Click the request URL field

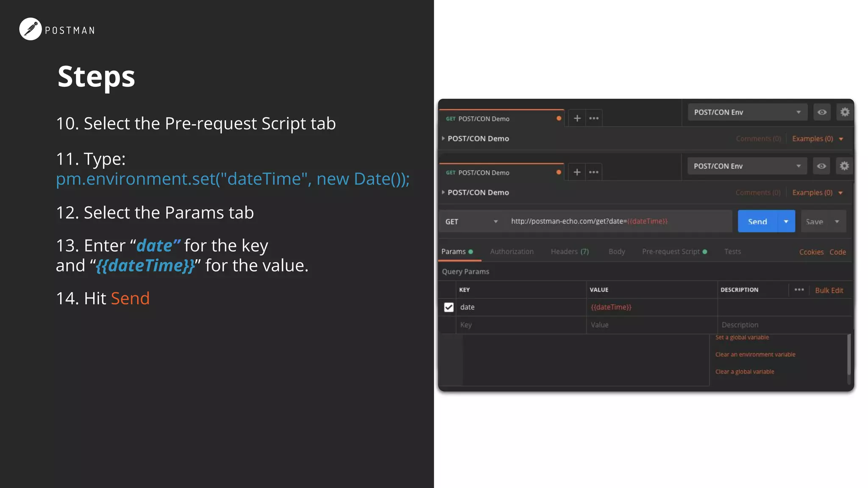(619, 222)
